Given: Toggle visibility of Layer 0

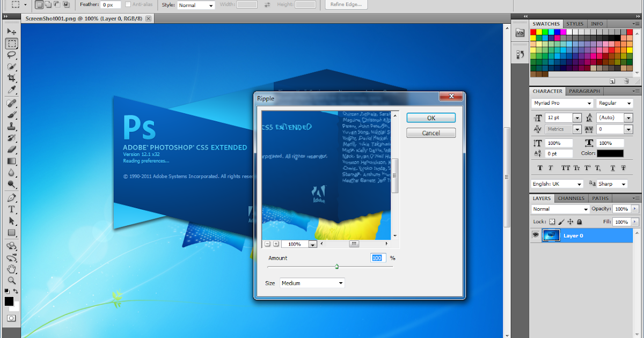Looking at the screenshot, I should 536,235.
